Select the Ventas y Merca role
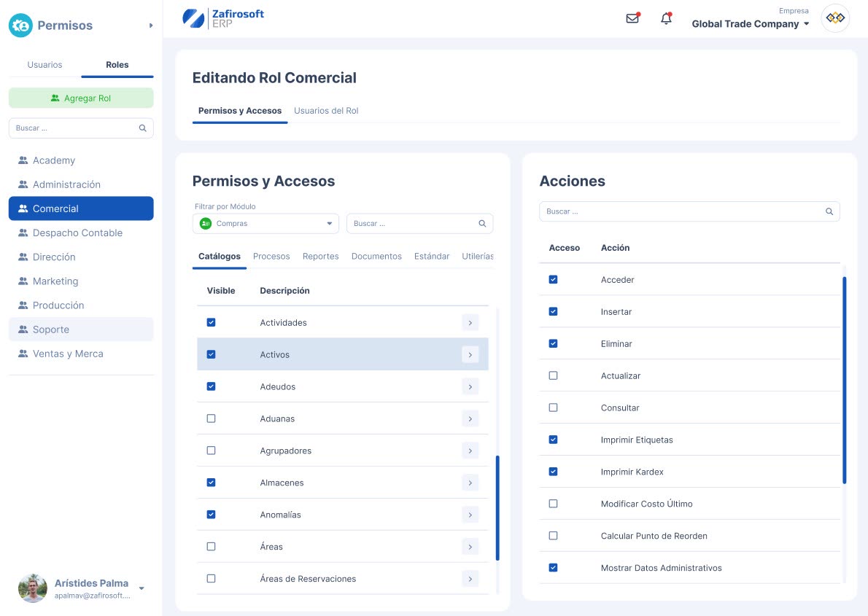The image size is (868, 616). click(81, 354)
